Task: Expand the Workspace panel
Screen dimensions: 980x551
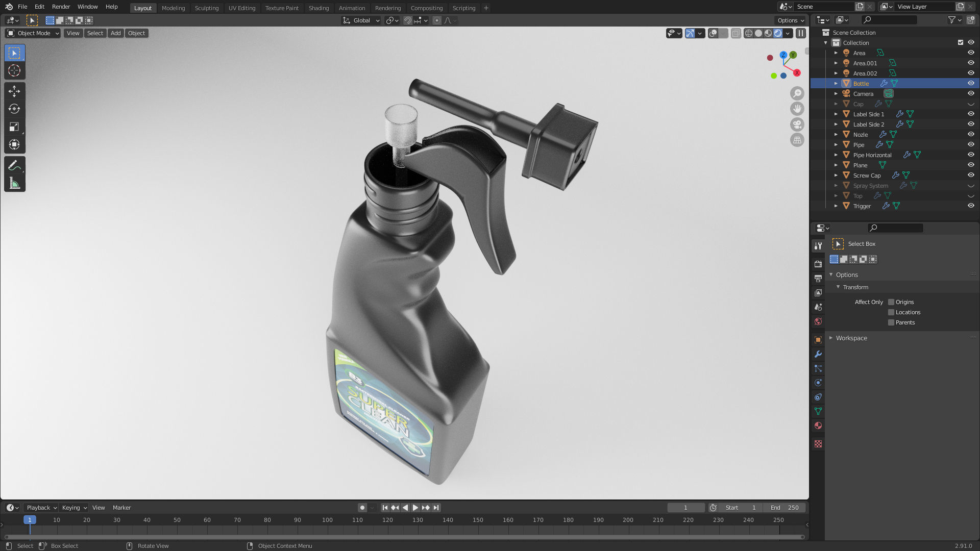Action: pyautogui.click(x=831, y=338)
